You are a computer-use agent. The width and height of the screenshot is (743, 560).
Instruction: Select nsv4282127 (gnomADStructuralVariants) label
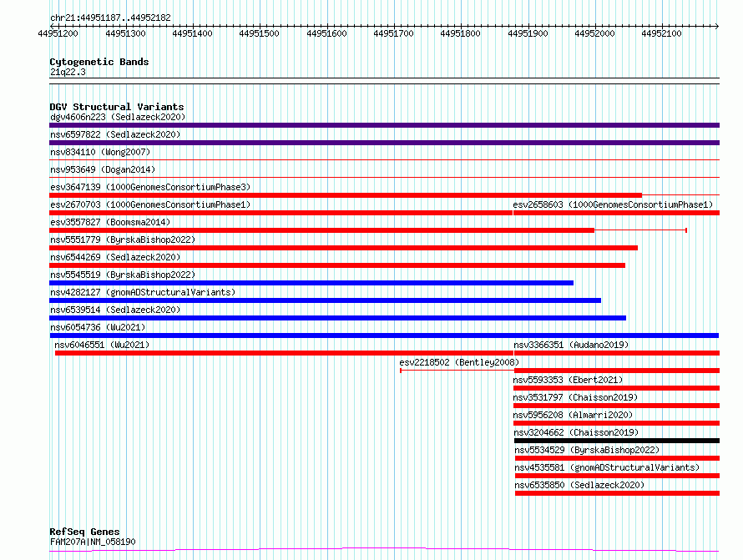click(143, 292)
